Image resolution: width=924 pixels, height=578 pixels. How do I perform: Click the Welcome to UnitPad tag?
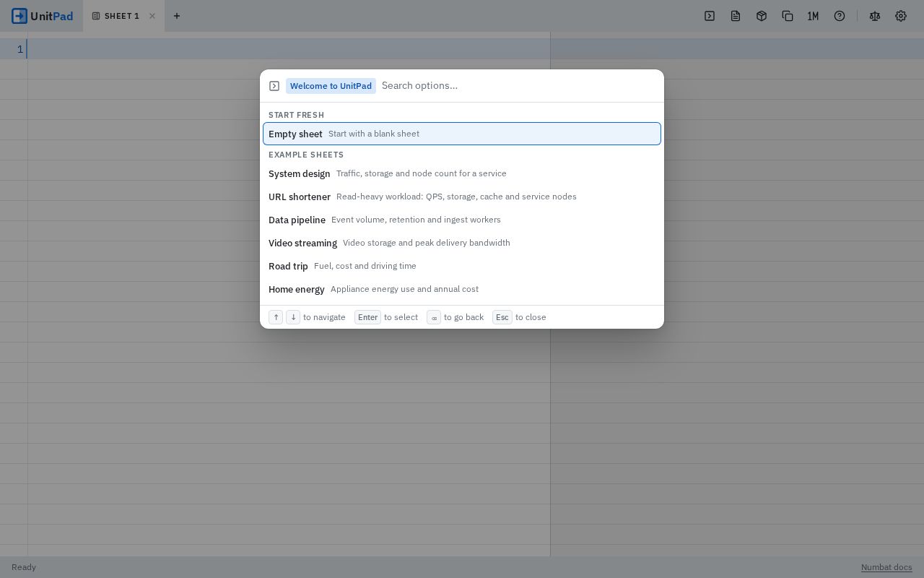coord(331,86)
